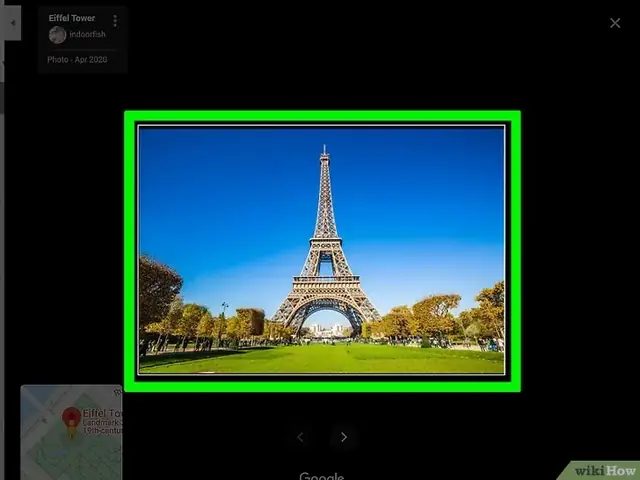Go to the next photo
Screen dimensions: 640x480
(344, 437)
